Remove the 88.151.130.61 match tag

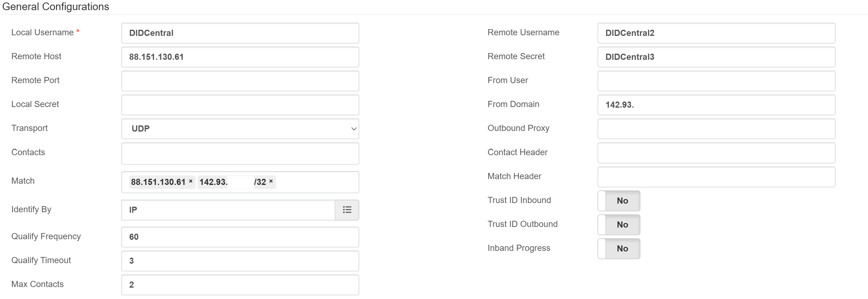point(191,182)
